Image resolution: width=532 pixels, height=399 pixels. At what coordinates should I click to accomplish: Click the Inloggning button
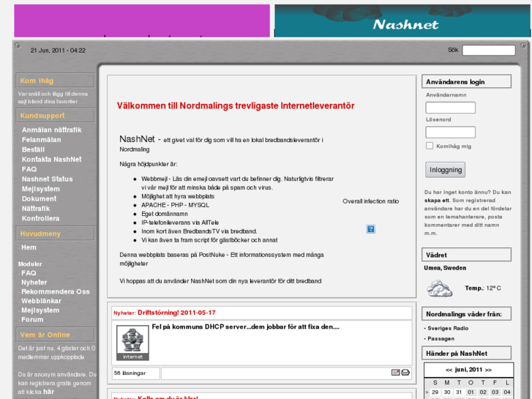click(446, 170)
